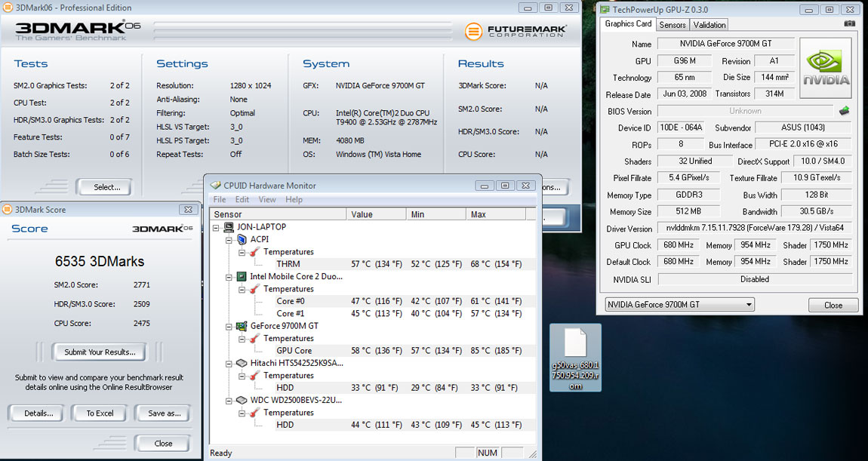Click the Sensor column header
The width and height of the screenshot is (868, 461).
[278, 214]
